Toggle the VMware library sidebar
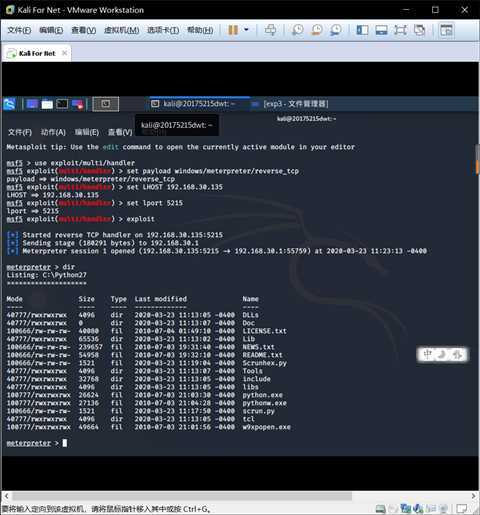The width and height of the screenshot is (480, 515). [x=362, y=30]
